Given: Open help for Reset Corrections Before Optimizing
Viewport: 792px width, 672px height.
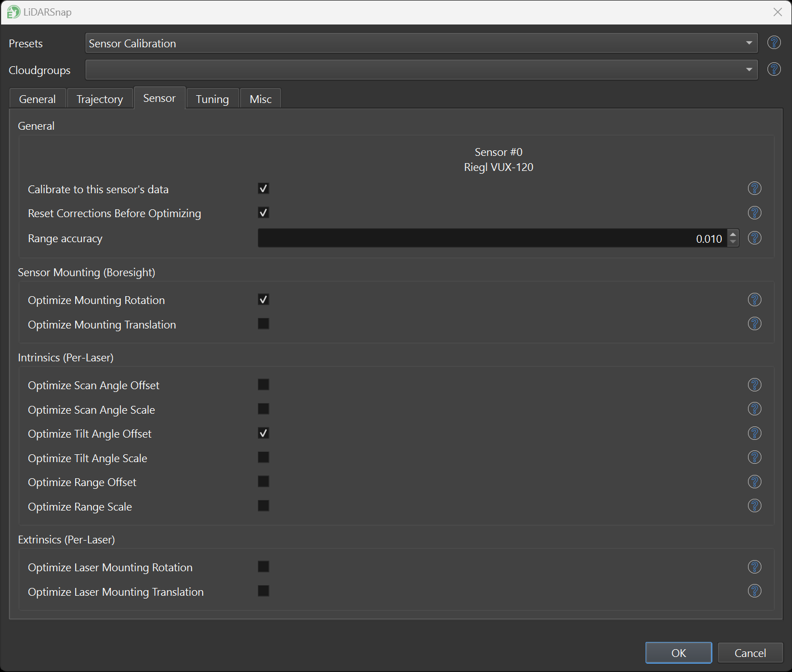Looking at the screenshot, I should click(x=754, y=213).
